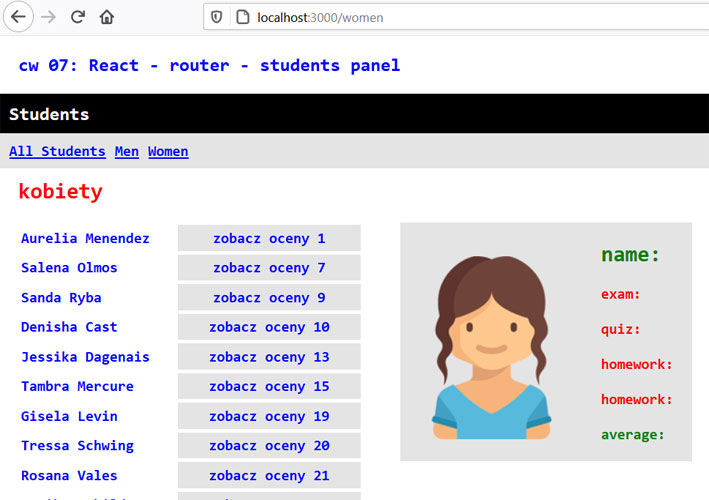Click the localhost:3000/women address field
Viewport: 709px width, 500px height.
[x=400, y=17]
